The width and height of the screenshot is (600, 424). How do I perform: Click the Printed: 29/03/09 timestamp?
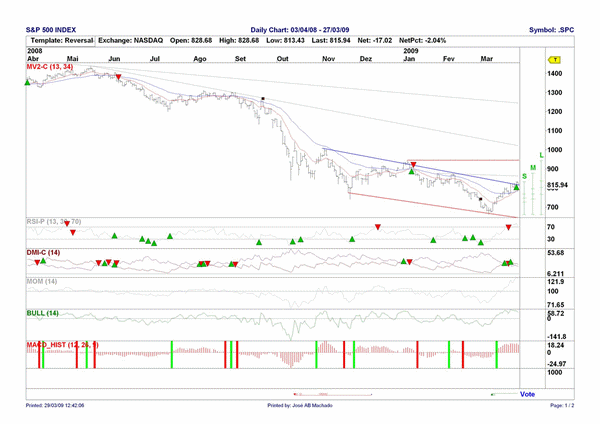tap(55, 405)
